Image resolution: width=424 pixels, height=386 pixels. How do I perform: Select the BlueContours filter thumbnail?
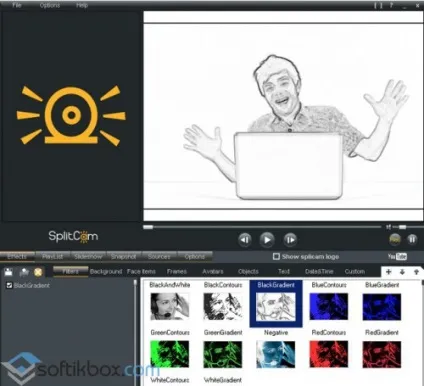[329, 306]
